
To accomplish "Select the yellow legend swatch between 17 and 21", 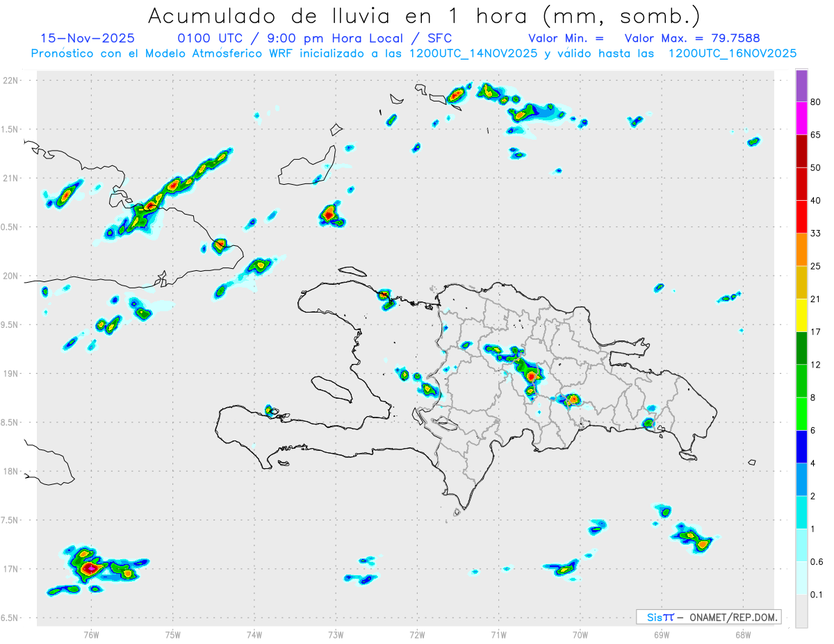I will pos(801,315).
